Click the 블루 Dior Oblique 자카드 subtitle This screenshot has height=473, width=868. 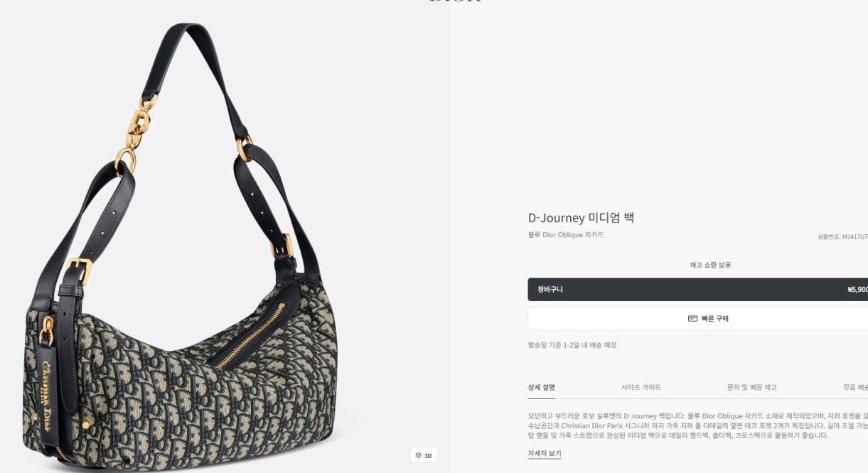pyautogui.click(x=566, y=235)
